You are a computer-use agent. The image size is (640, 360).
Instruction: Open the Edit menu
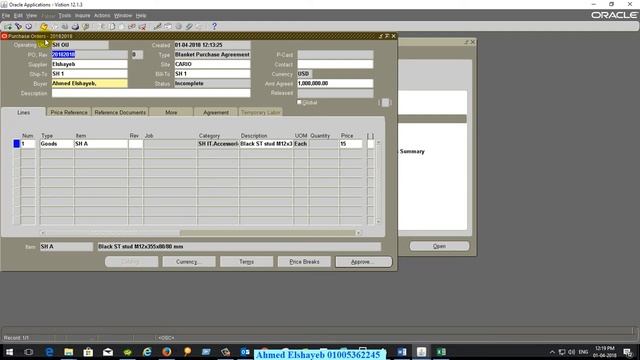point(18,16)
